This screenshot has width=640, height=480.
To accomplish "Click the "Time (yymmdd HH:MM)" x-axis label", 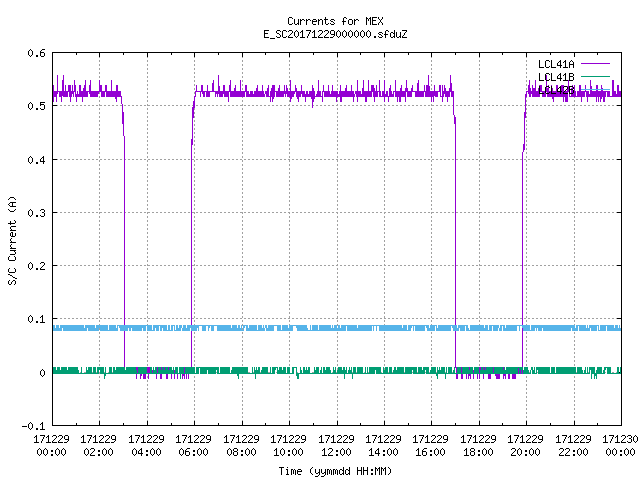I will [x=335, y=471].
